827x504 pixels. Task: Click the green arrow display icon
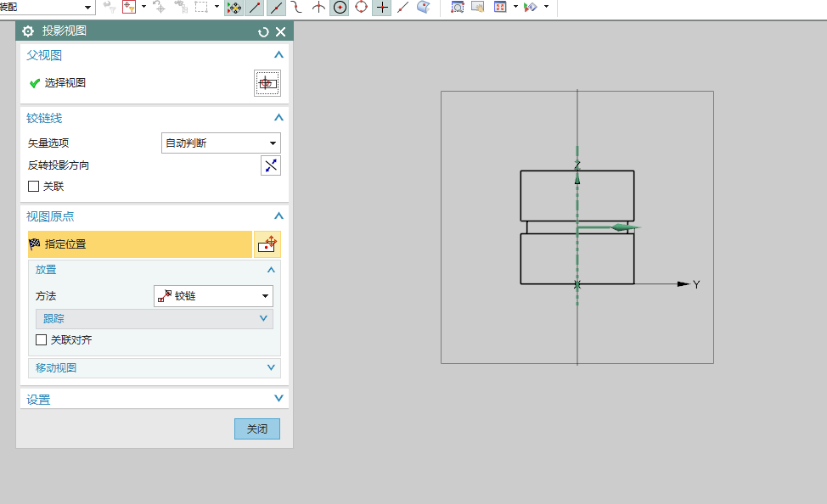(531, 7)
